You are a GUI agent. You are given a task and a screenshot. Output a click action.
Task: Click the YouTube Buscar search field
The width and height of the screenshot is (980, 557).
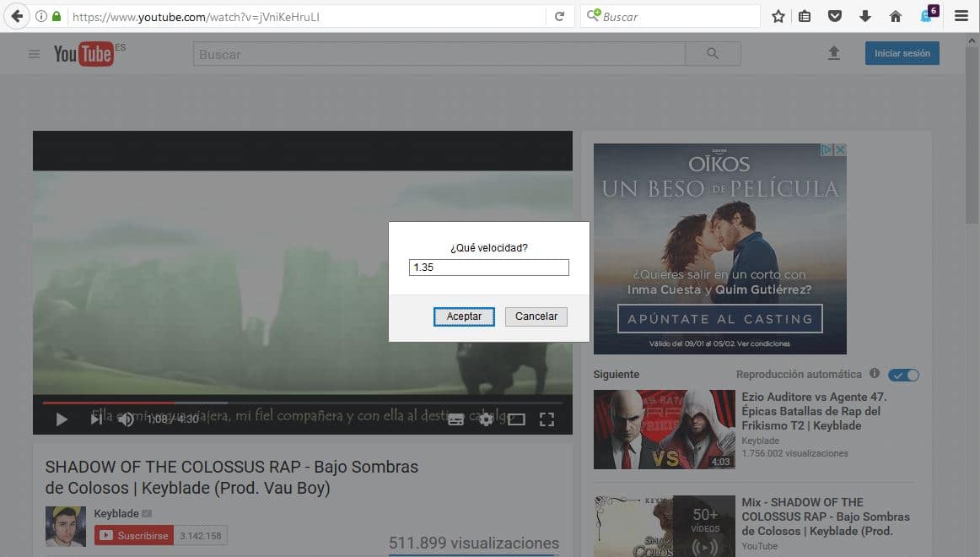pyautogui.click(x=439, y=54)
